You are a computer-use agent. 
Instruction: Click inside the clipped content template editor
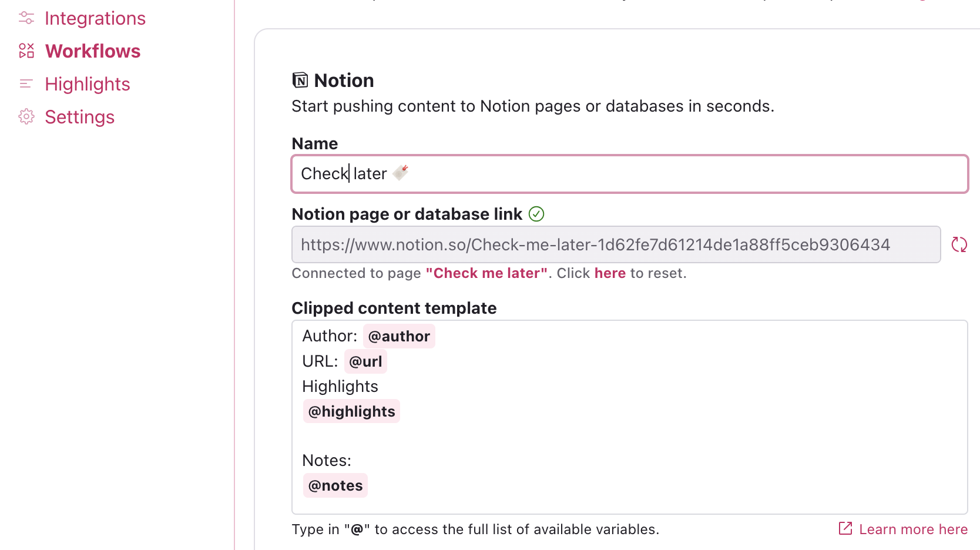[630, 417]
